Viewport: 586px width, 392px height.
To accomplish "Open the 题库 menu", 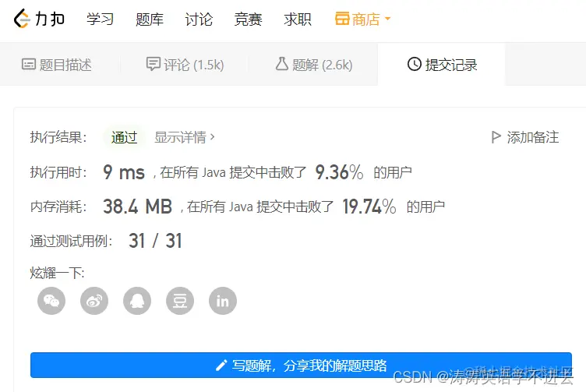I will click(150, 19).
